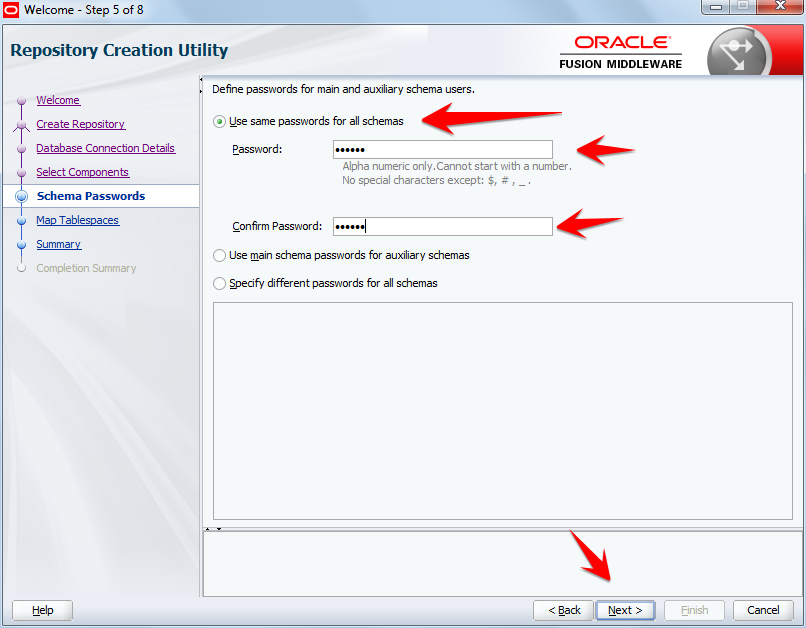Viewport: 806px width, 628px height.
Task: Open the Welcome step link
Action: click(x=58, y=100)
